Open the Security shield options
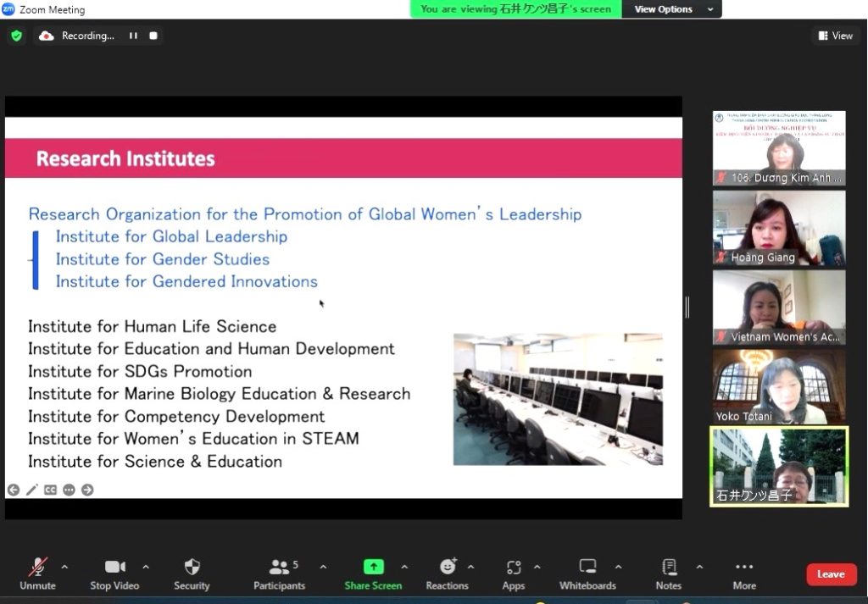The height and width of the screenshot is (604, 868). [x=192, y=573]
